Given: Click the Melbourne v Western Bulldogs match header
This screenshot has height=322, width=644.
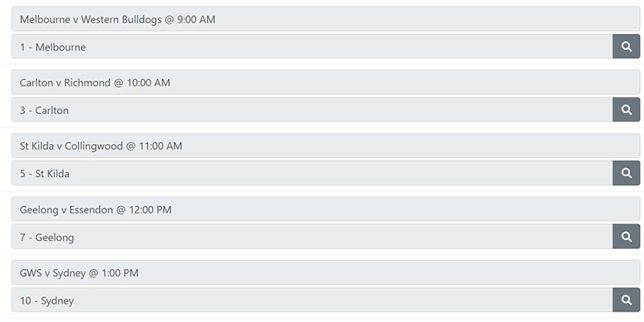Looking at the screenshot, I should 326,19.
